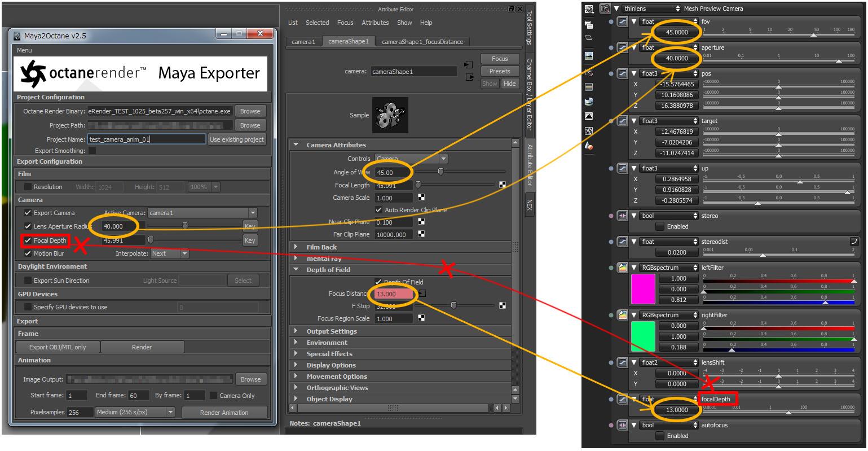Open the Active Camera dropdown showing camera1
Image resolution: width=868 pixels, height=451 pixels.
click(202, 213)
